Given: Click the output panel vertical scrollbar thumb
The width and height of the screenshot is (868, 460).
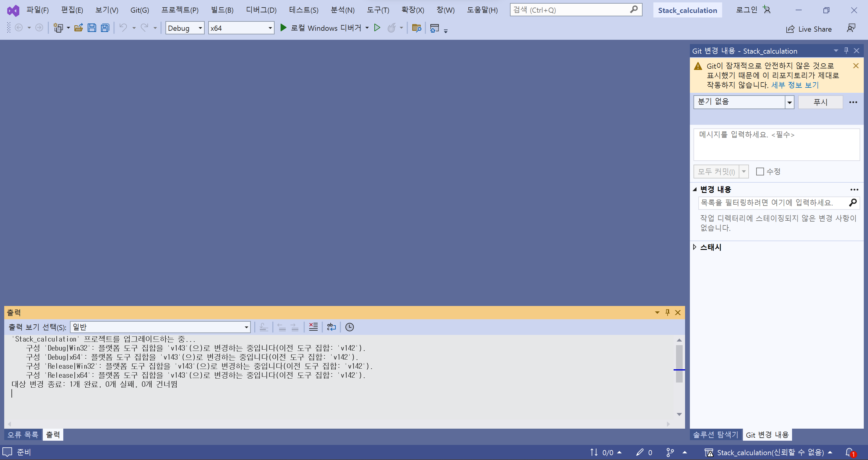Looking at the screenshot, I should point(679,363).
